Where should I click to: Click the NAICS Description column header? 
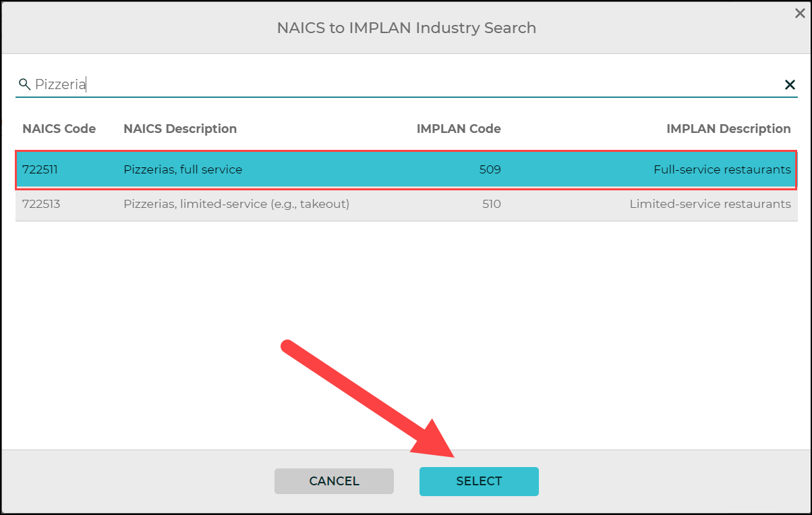pos(180,129)
